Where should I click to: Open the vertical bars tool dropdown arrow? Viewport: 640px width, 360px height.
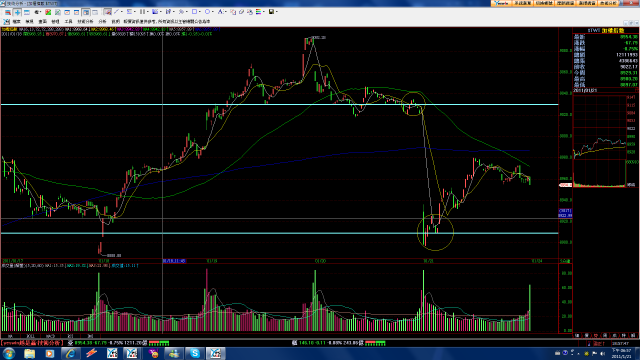[x=148, y=12]
